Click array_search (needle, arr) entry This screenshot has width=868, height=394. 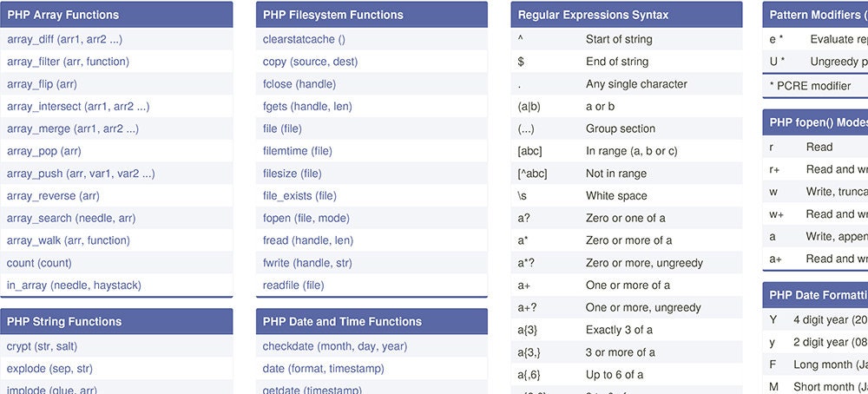coord(116,218)
